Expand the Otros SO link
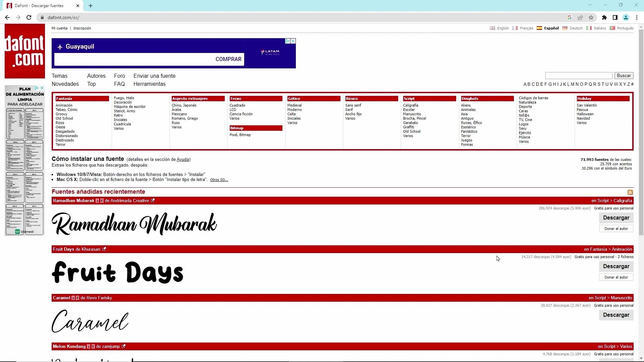Viewport: 644px width, 362px height. tap(219, 180)
